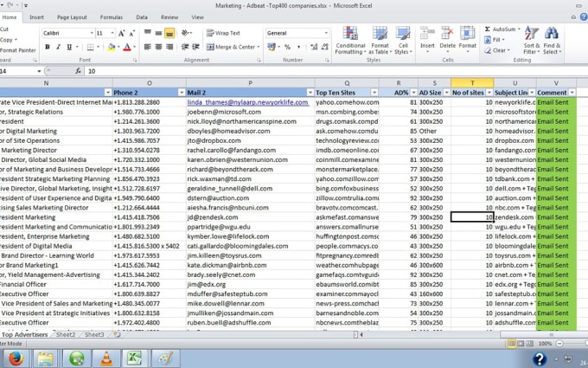Screen dimensions: 588x368
Task: Open Format as Table gallery
Action: point(380,41)
